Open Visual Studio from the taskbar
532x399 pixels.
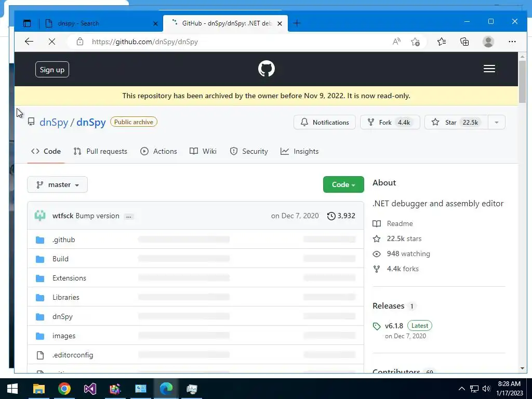coord(90,389)
